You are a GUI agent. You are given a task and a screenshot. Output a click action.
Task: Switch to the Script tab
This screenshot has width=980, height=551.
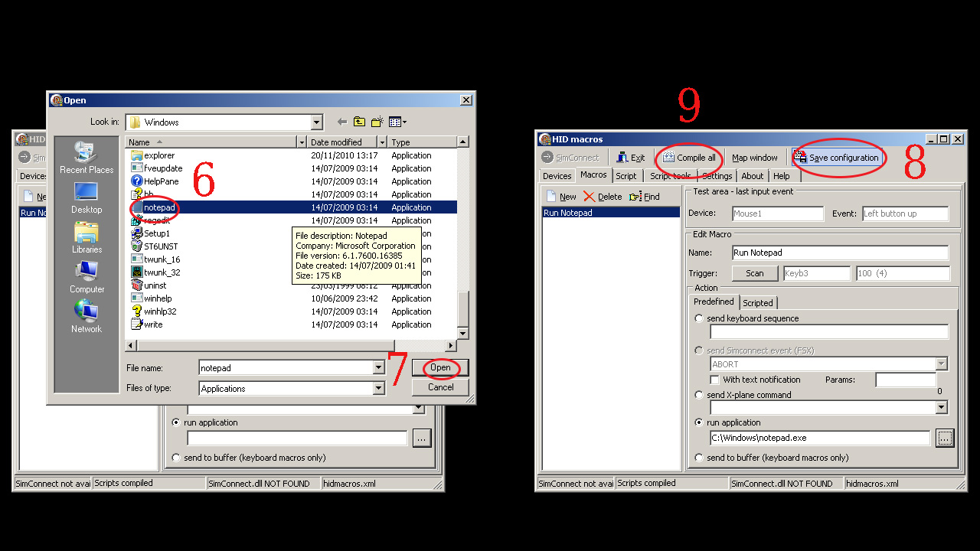[626, 176]
